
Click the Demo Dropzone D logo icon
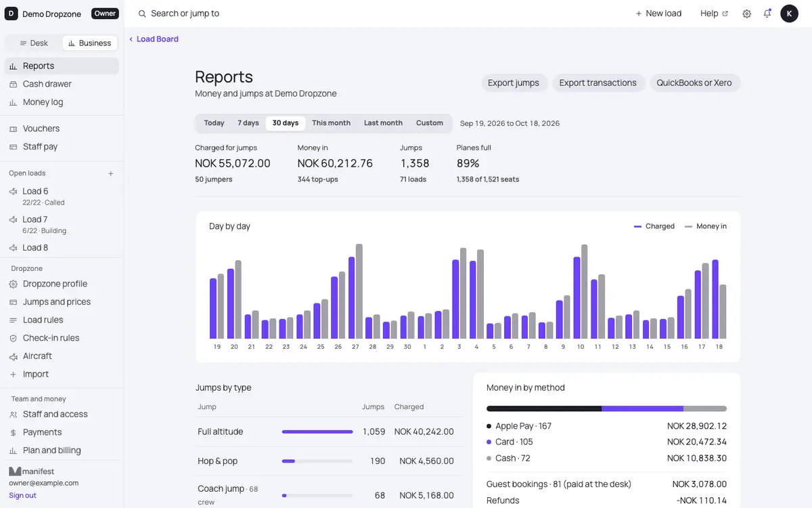12,14
